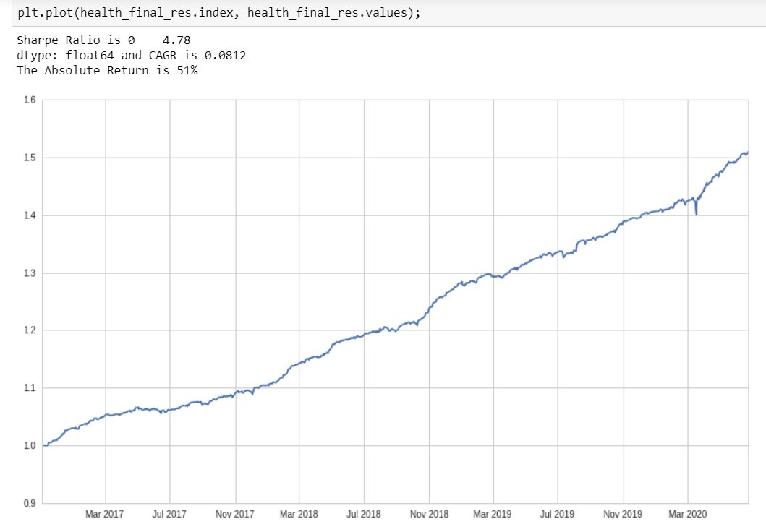Click the x-axis label Jul 2017
This screenshot has width=766, height=532.
[x=169, y=514]
